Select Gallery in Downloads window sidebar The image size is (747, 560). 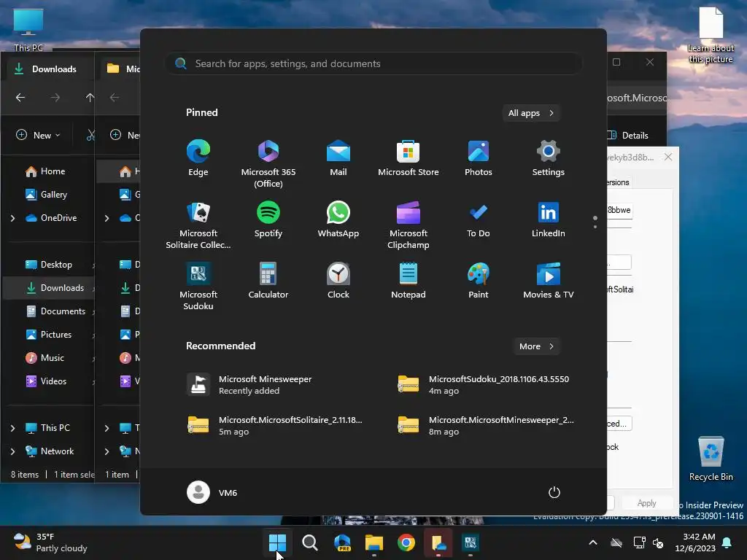click(47, 194)
